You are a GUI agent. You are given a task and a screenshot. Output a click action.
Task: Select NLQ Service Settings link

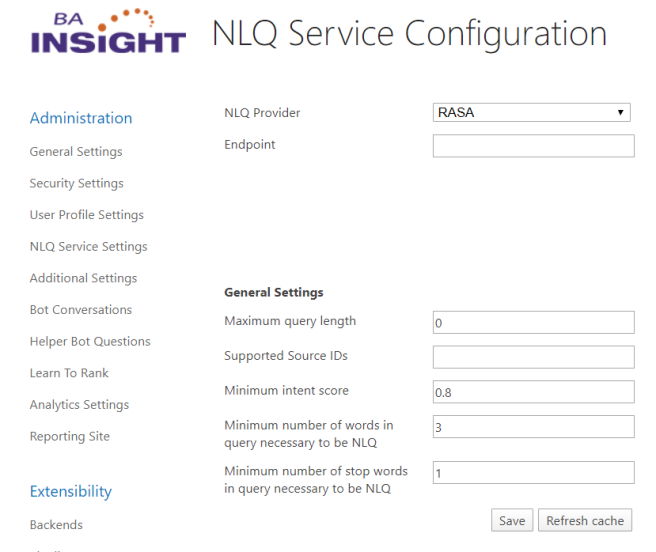88,247
